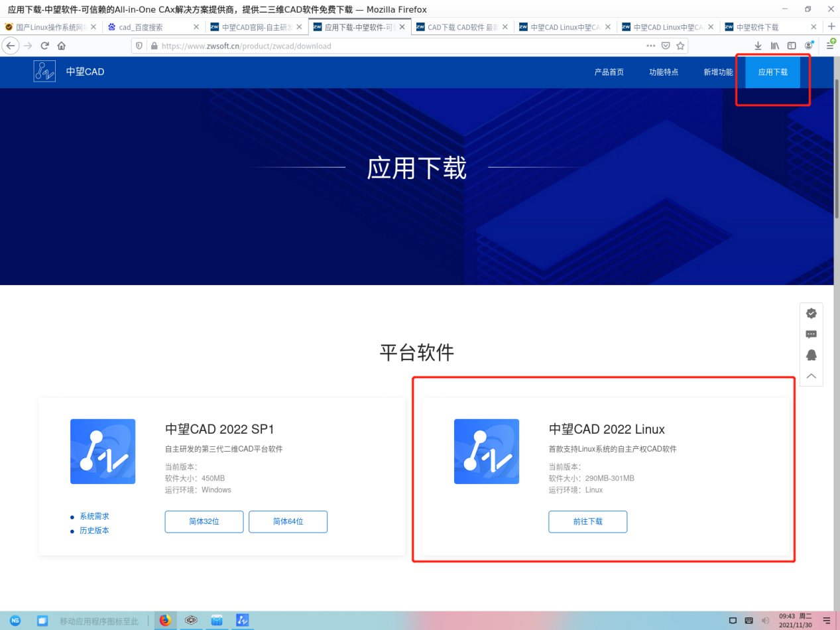Toggle the Firefox sidebar icon
The width and height of the screenshot is (840, 630).
coord(792,46)
